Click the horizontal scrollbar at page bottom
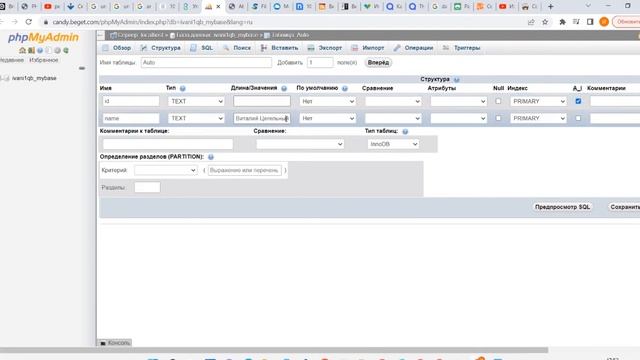The height and width of the screenshot is (360, 640). click(273, 350)
